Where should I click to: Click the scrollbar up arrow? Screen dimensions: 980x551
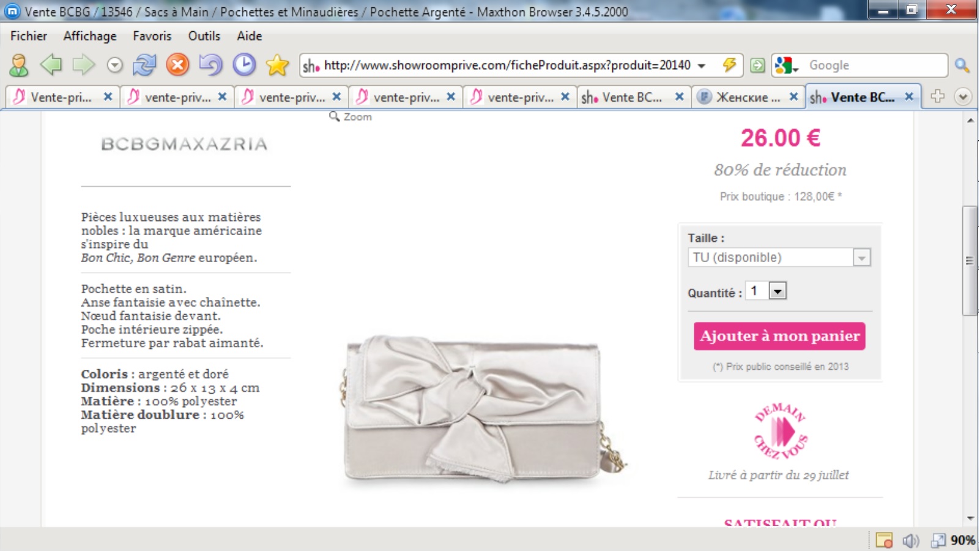point(970,121)
